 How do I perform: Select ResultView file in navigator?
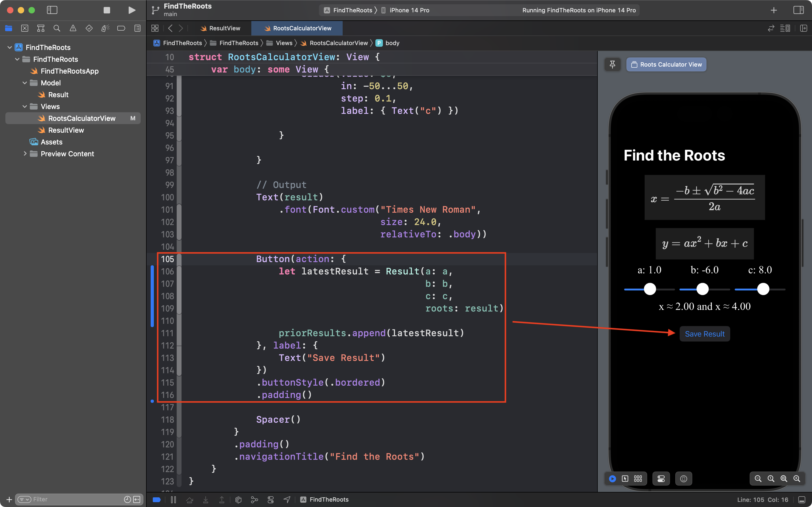tap(66, 130)
